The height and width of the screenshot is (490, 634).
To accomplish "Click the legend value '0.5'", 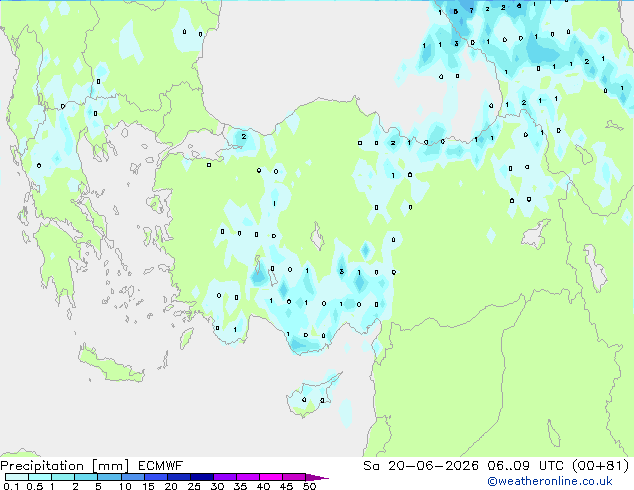I will (x=34, y=486).
